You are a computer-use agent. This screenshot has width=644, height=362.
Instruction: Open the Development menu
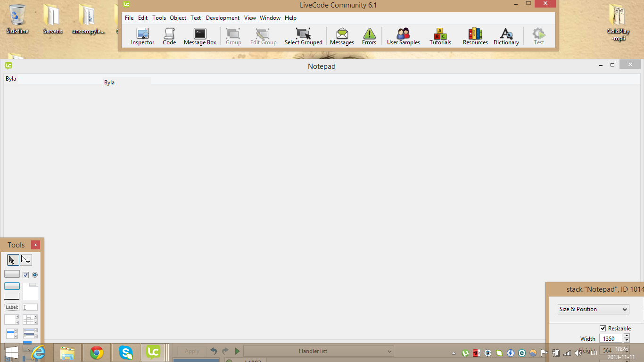point(223,18)
